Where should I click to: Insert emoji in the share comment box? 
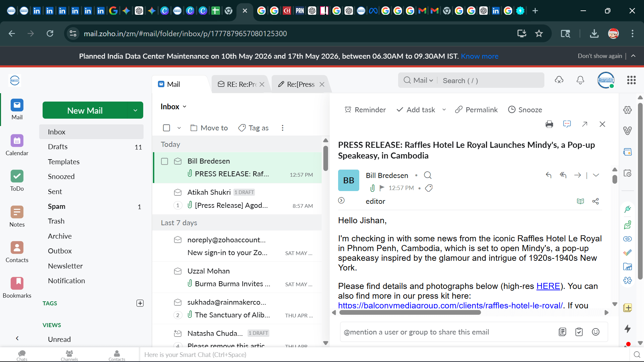pyautogui.click(x=596, y=332)
